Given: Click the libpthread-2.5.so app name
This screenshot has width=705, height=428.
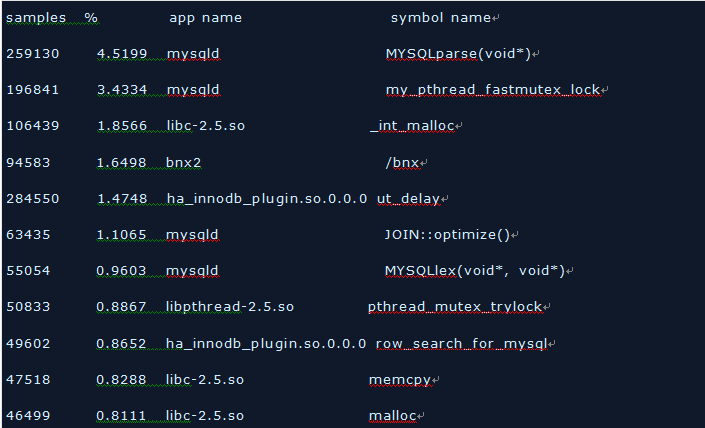Looking at the screenshot, I should click(x=230, y=307).
